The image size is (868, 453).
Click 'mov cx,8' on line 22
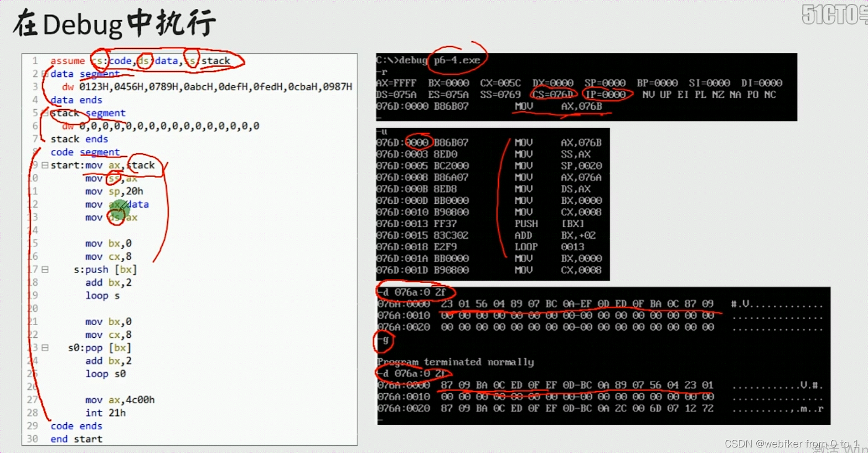[x=108, y=335]
